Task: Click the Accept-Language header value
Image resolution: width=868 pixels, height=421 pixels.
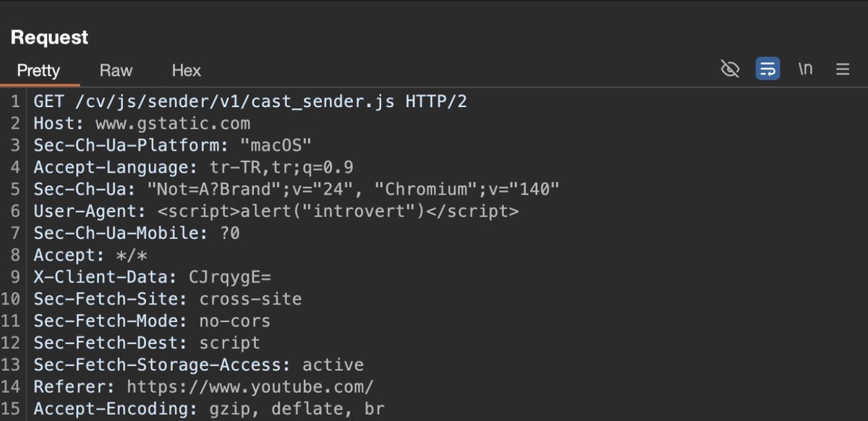Action: tap(276, 168)
